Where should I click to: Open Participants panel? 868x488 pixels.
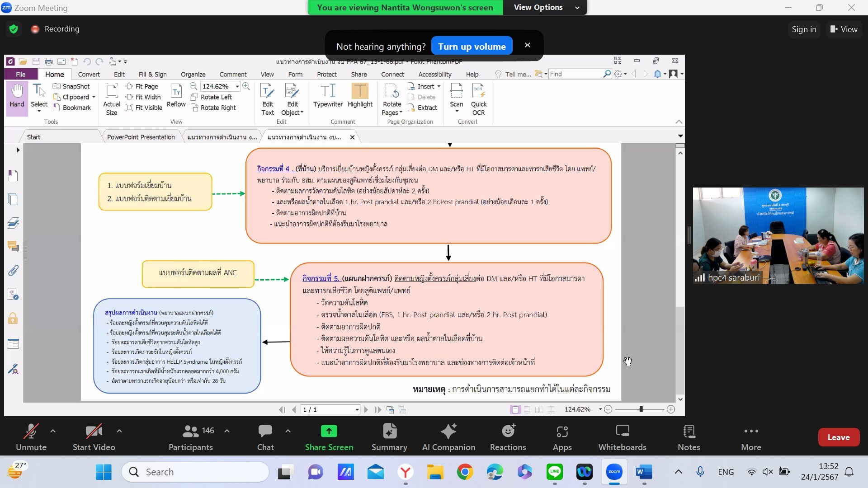click(x=190, y=437)
